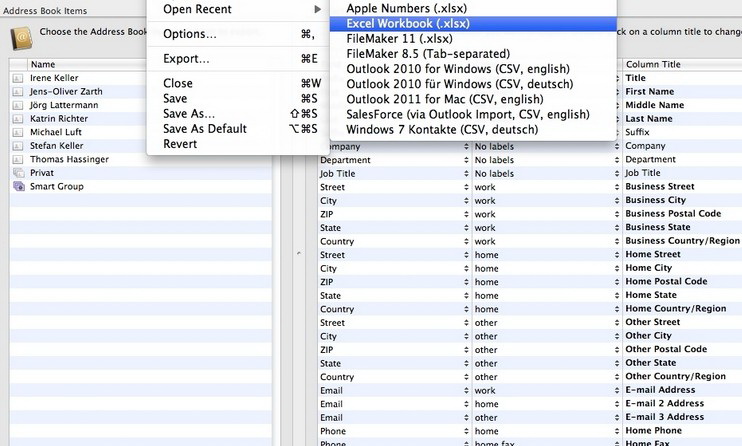Select Outlook 2010 for Windows CSV english
742x446 pixels.
click(x=473, y=69)
